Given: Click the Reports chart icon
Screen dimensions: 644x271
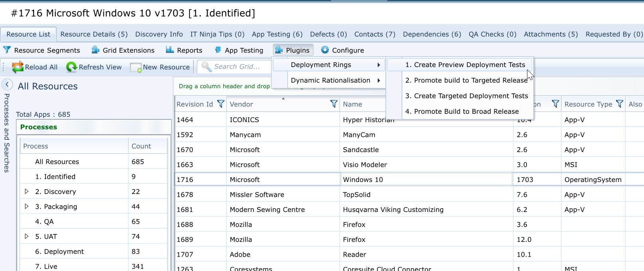Looking at the screenshot, I should coord(170,50).
